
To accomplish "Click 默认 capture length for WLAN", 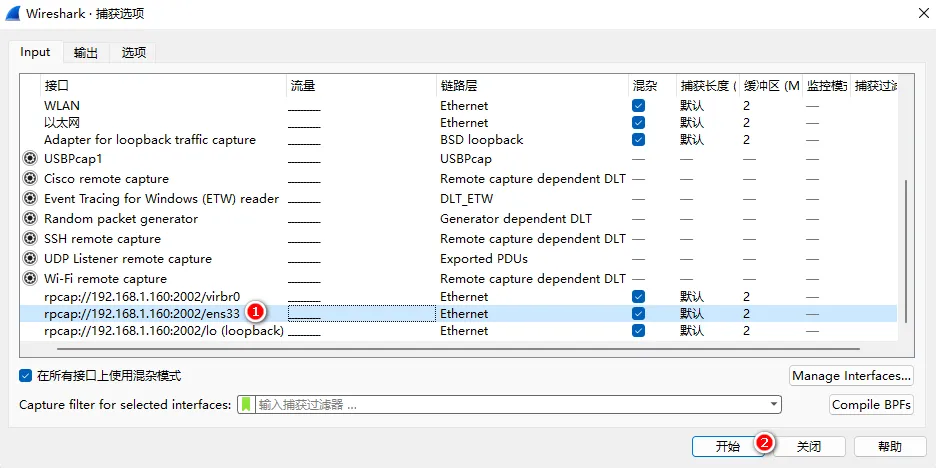I will [x=692, y=106].
